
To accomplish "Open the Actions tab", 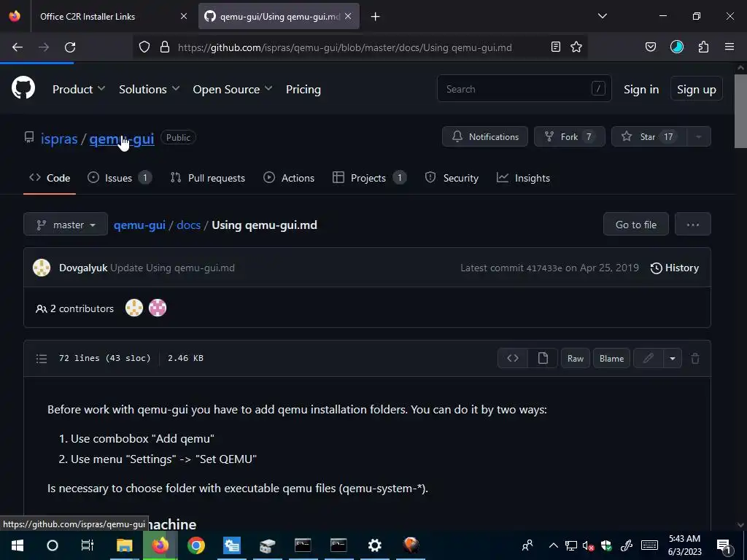I will tap(289, 178).
